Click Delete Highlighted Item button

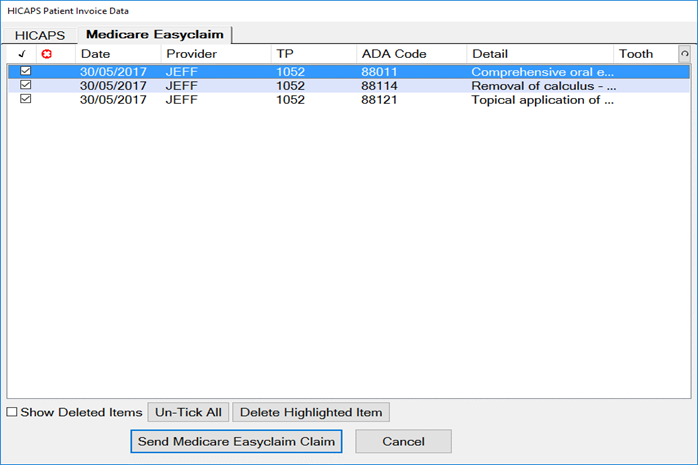pyautogui.click(x=311, y=412)
